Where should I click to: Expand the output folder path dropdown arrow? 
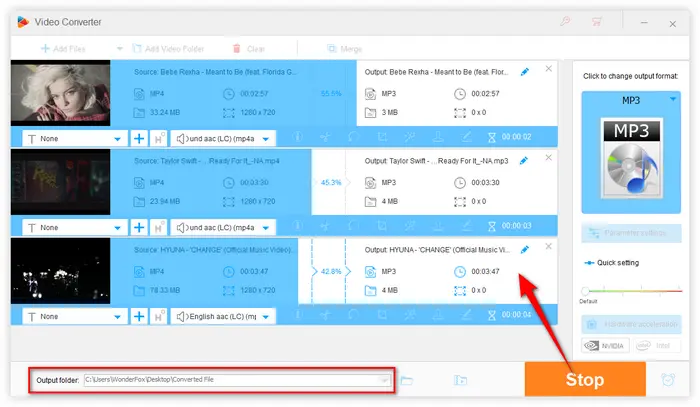(x=384, y=380)
